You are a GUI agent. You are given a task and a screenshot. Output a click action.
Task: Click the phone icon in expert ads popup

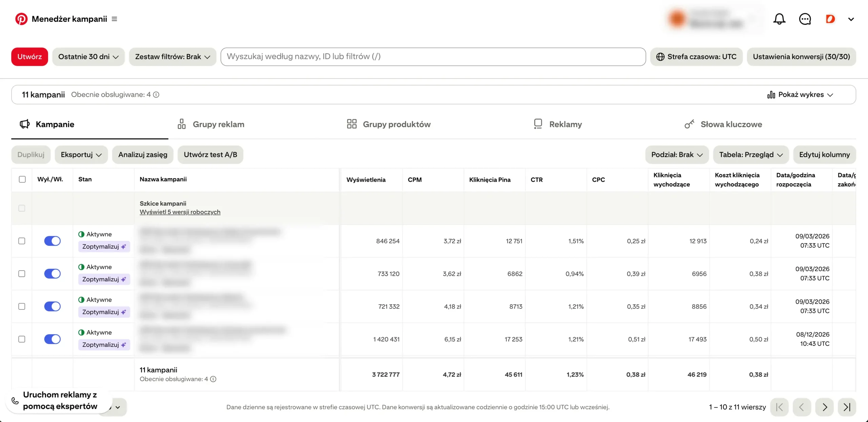coord(15,401)
